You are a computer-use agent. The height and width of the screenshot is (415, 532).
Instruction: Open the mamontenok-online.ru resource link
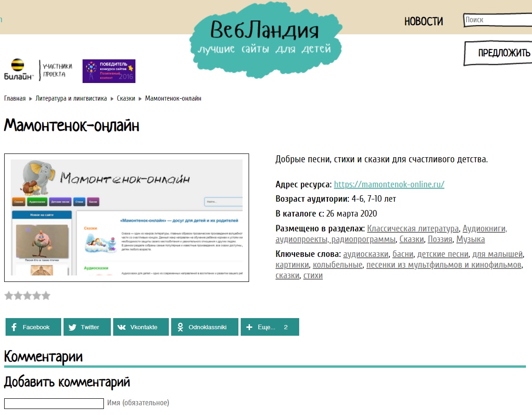[x=389, y=184]
